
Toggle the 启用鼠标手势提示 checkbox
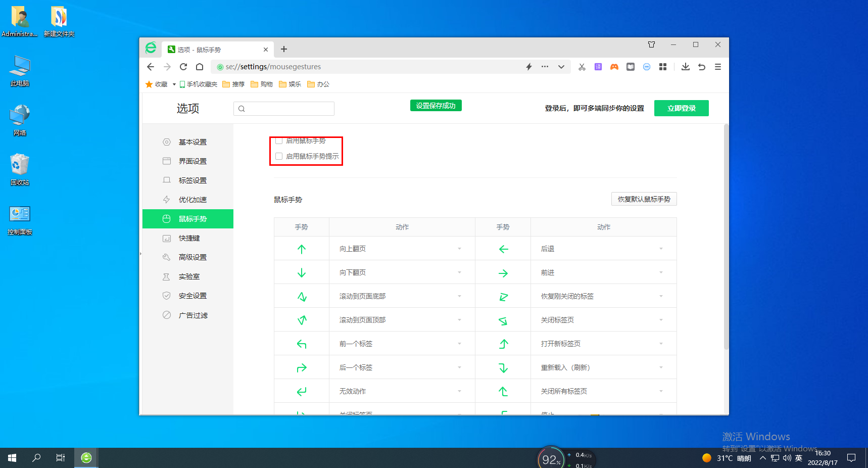tap(279, 156)
